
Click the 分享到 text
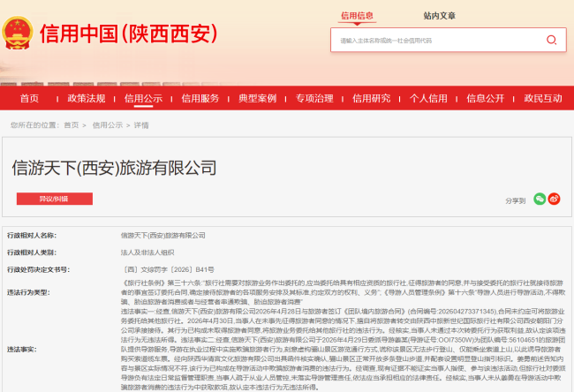point(516,200)
